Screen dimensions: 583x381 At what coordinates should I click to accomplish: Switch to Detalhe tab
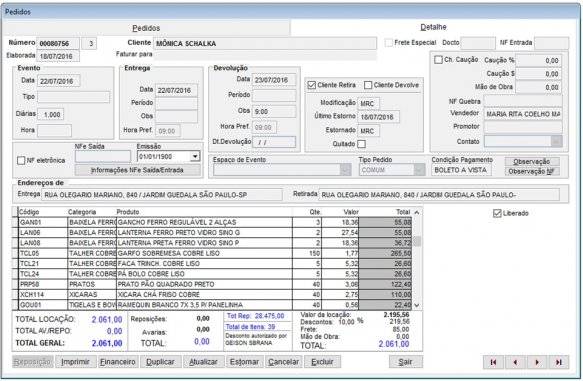pyautogui.click(x=433, y=27)
